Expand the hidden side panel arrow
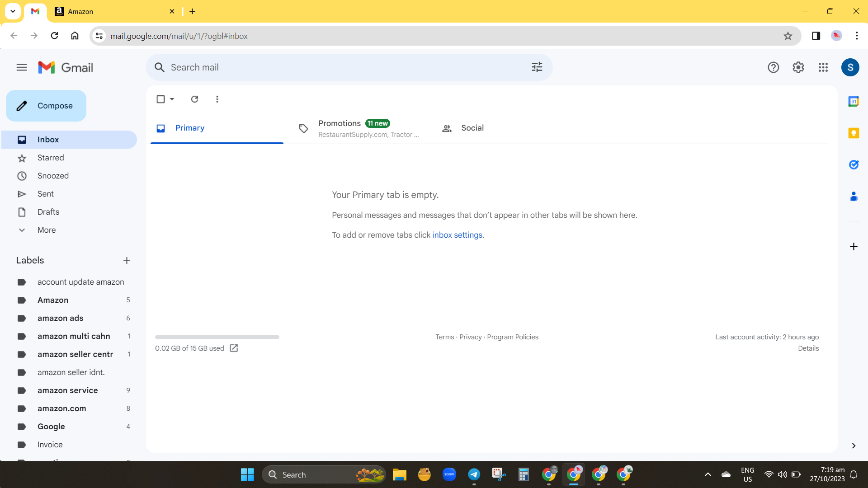Image resolution: width=868 pixels, height=488 pixels. pos(854,446)
